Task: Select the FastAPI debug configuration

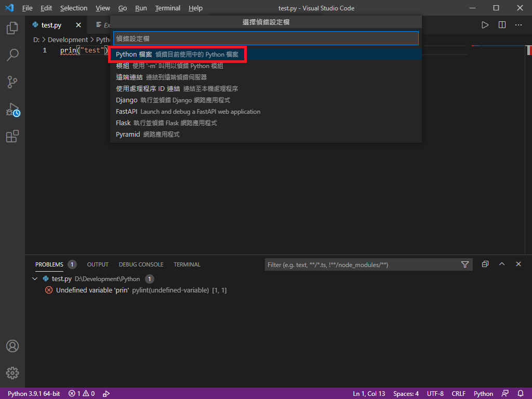Action: [266, 112]
